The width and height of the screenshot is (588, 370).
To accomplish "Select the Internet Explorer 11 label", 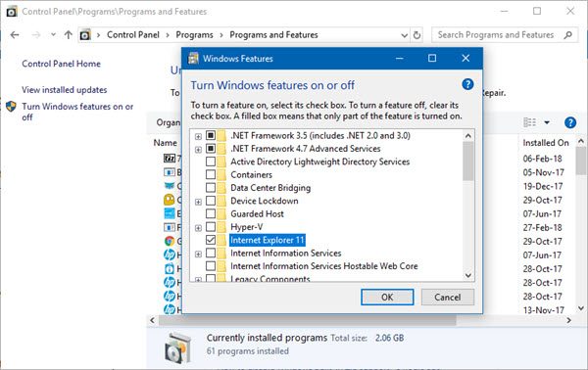I will pyautogui.click(x=267, y=240).
